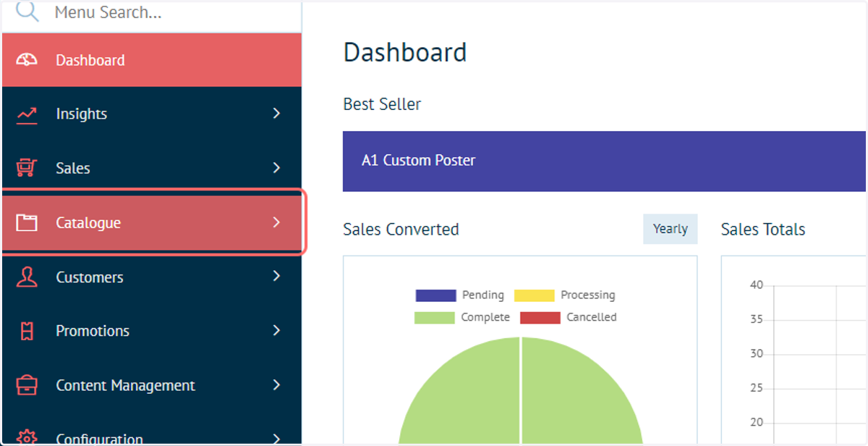Expand the Insights submenu chevron

click(276, 114)
